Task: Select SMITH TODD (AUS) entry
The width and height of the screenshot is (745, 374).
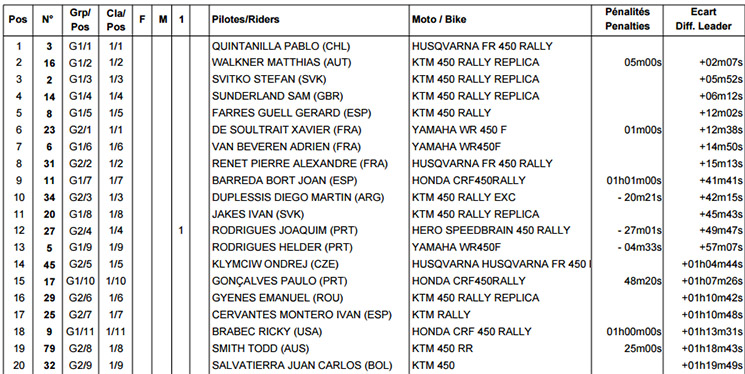Action: tap(260, 348)
